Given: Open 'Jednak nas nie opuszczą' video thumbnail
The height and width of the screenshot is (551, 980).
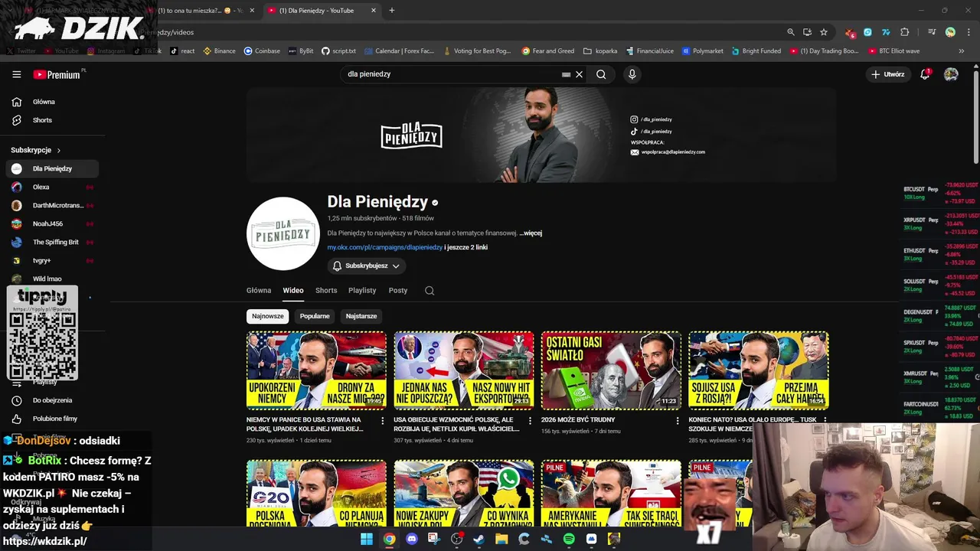Looking at the screenshot, I should (464, 370).
